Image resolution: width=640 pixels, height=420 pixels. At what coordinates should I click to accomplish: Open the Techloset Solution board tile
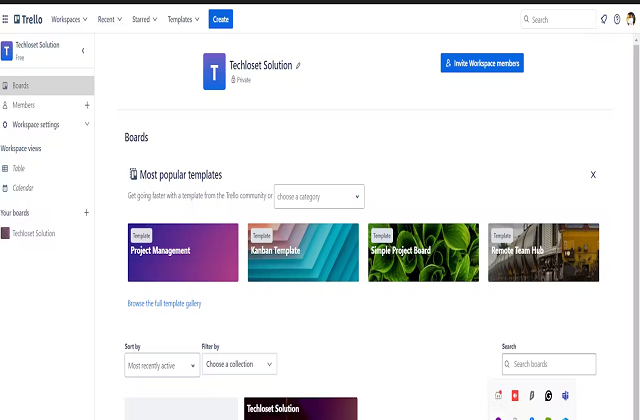pyautogui.click(x=301, y=409)
